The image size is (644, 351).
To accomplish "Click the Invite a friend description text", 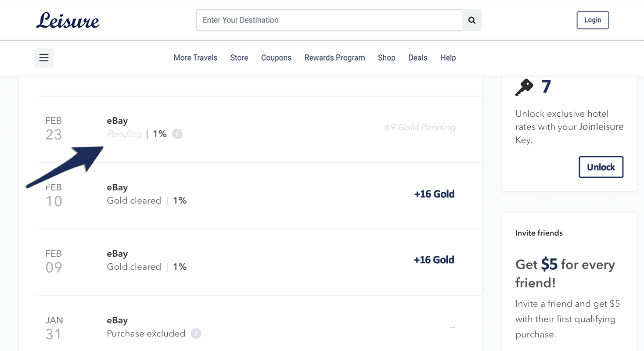I will (x=568, y=319).
